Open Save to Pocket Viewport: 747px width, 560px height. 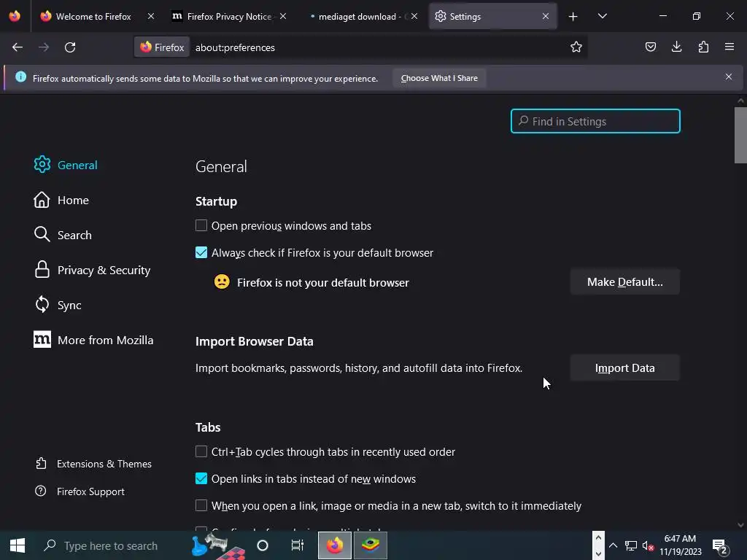[650, 47]
